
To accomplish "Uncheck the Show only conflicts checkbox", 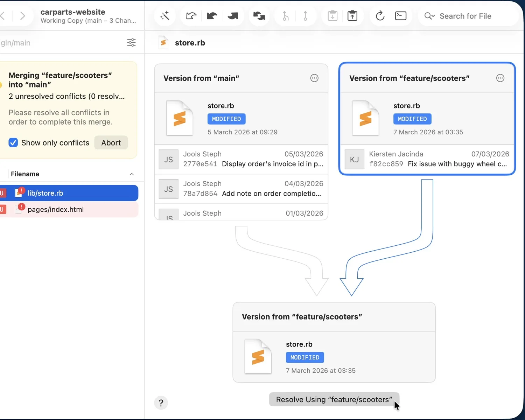I will point(13,143).
